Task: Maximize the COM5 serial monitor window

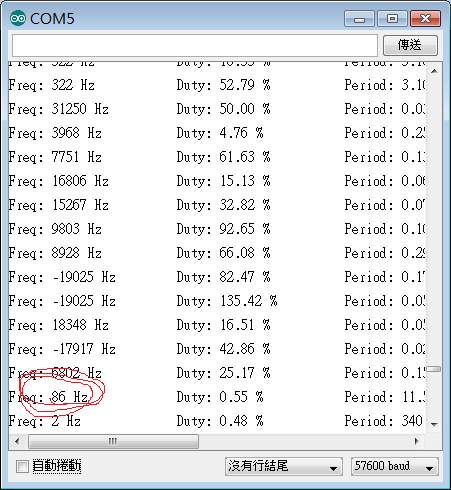Action: (x=392, y=19)
